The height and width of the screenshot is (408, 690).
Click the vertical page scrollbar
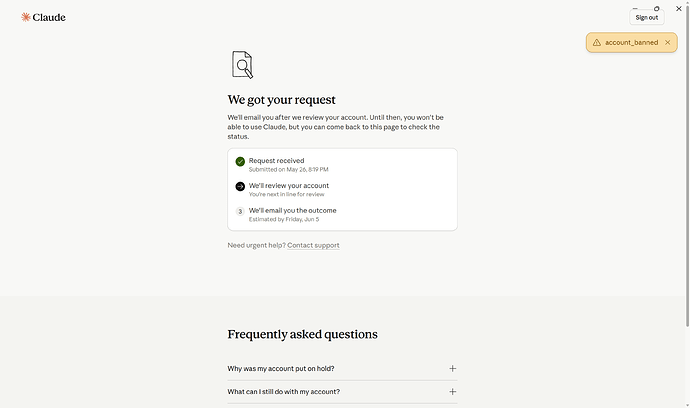(x=687, y=169)
